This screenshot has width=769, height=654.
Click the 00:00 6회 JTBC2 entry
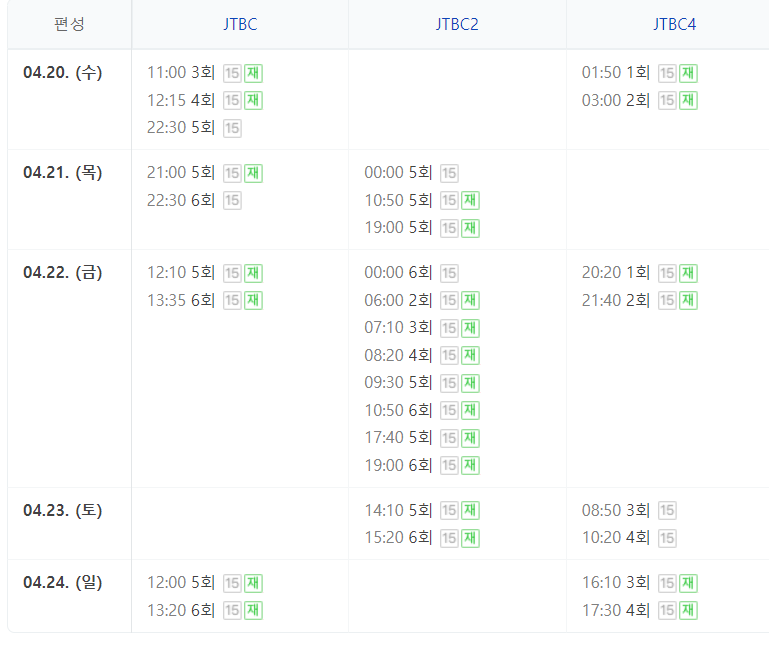(398, 273)
